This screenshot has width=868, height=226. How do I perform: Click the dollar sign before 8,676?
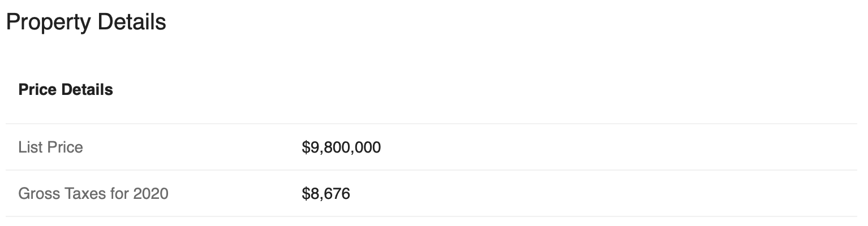(306, 194)
